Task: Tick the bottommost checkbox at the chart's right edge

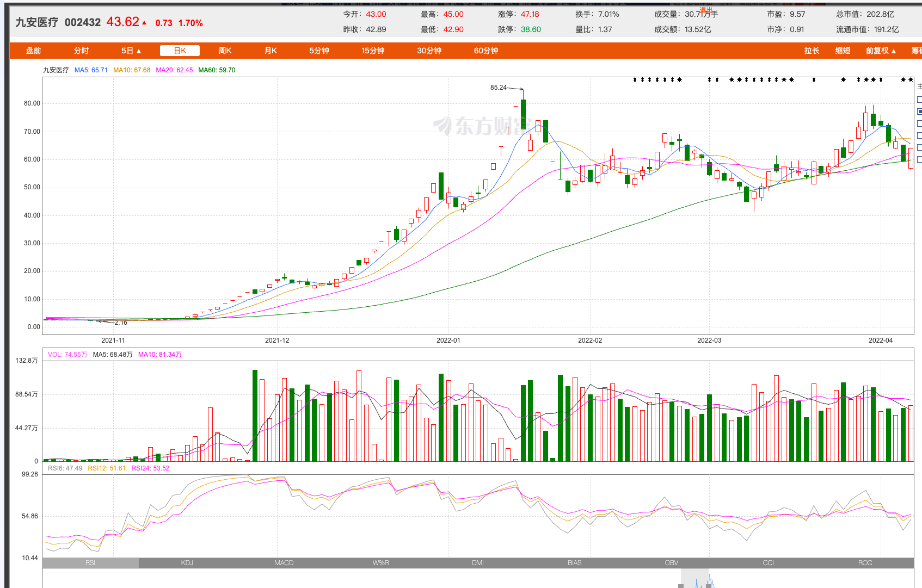Action: pyautogui.click(x=919, y=159)
